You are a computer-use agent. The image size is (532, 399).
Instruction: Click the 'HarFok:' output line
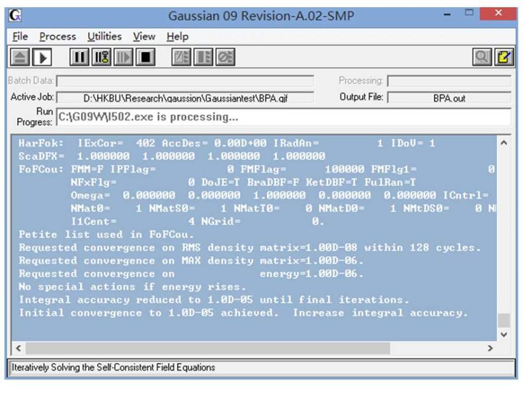(x=227, y=143)
